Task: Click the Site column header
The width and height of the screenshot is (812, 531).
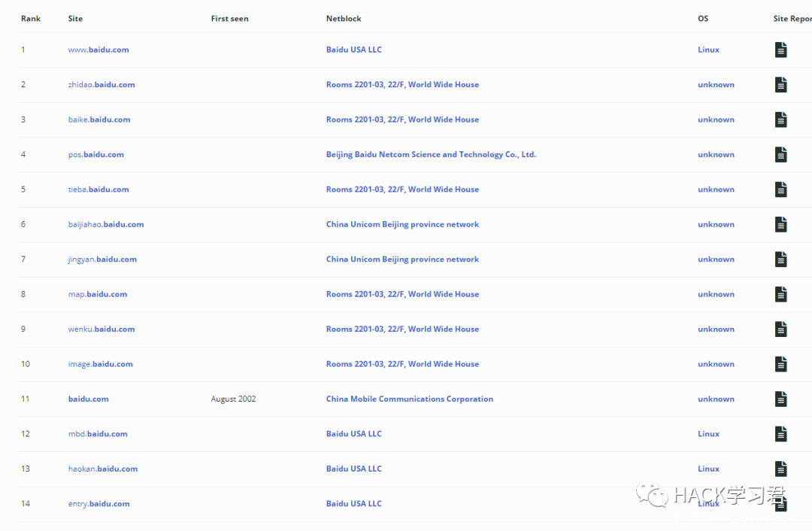Action: pos(75,19)
